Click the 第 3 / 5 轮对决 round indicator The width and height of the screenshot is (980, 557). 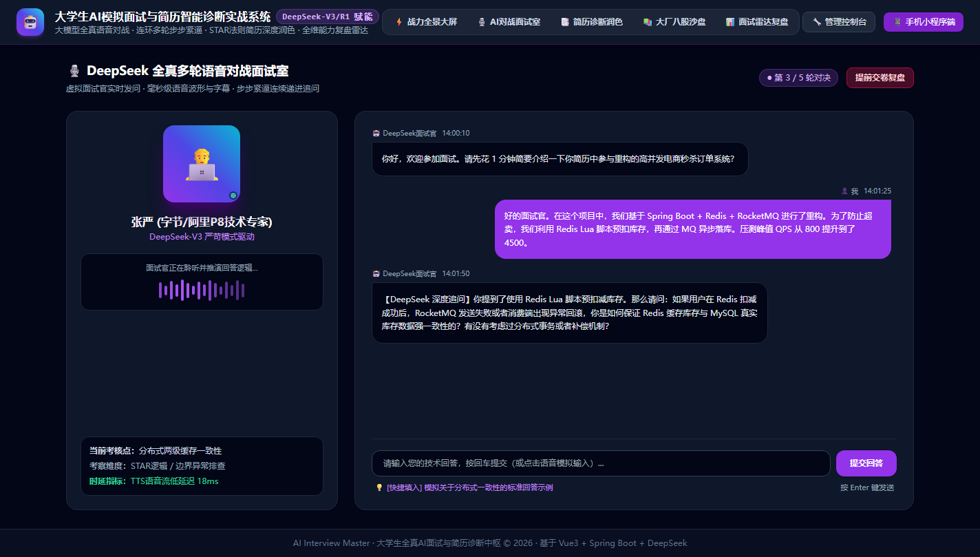pos(799,78)
